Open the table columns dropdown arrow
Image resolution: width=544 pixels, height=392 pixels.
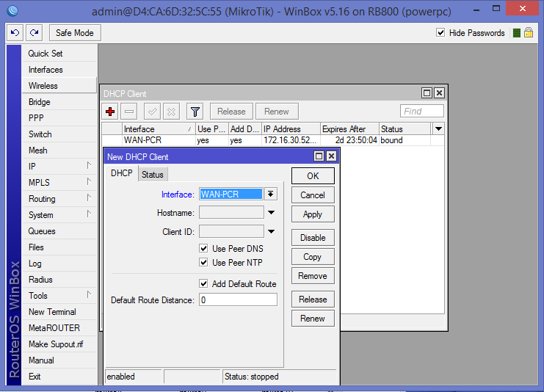[438, 129]
